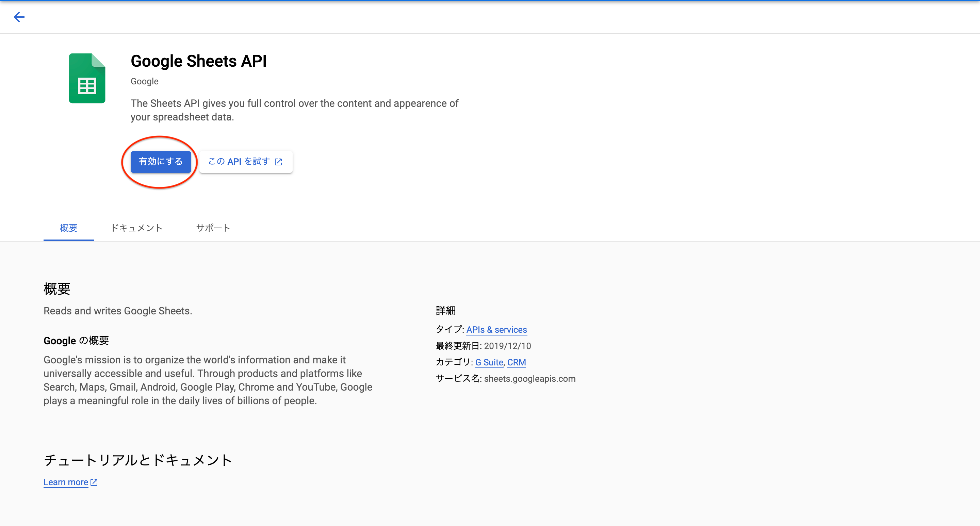Enable the API with 有効にする button
Screen dimensions: 980x526
point(161,162)
